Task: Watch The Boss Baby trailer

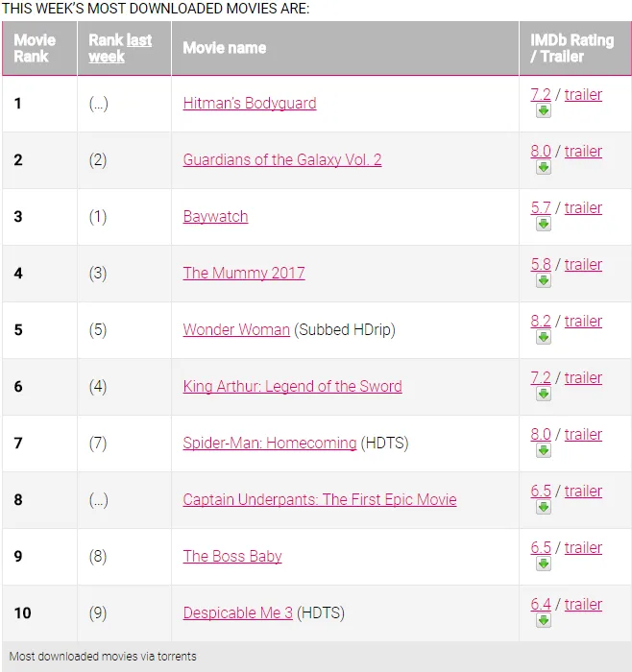Action: click(583, 547)
